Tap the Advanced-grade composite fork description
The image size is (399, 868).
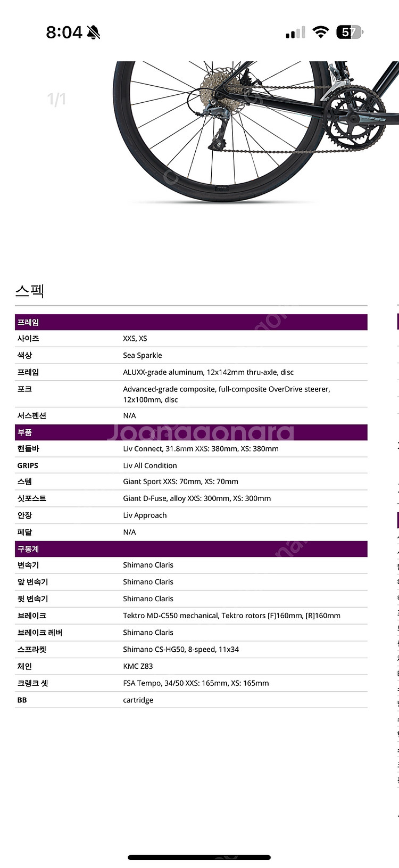coord(227,395)
